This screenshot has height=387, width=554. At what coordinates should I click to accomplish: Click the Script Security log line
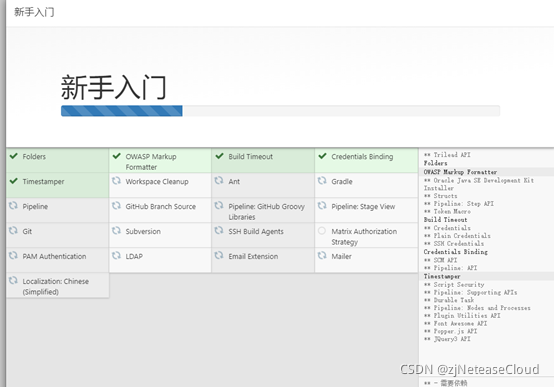tap(454, 284)
